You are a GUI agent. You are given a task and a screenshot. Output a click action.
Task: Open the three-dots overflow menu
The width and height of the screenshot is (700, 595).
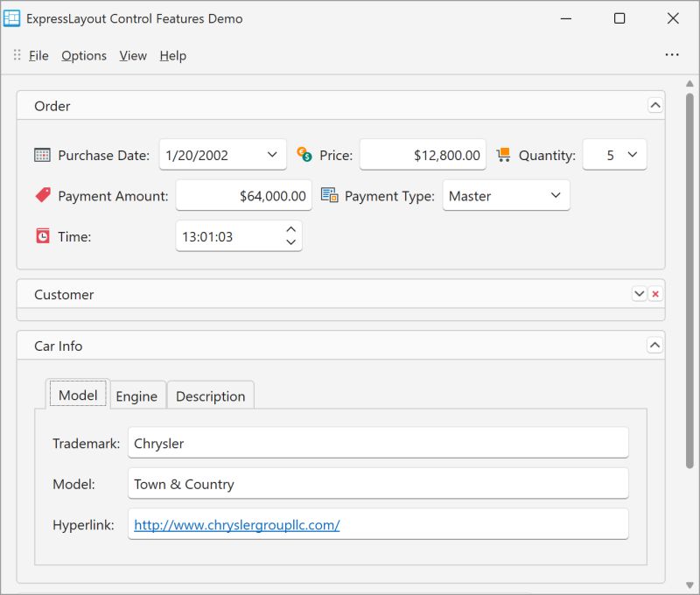pyautogui.click(x=672, y=55)
